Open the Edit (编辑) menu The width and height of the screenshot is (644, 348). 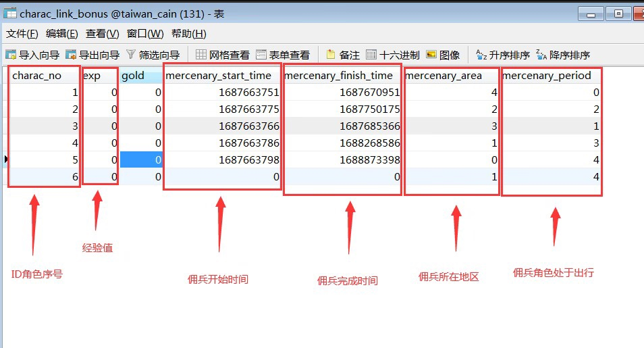[61, 34]
